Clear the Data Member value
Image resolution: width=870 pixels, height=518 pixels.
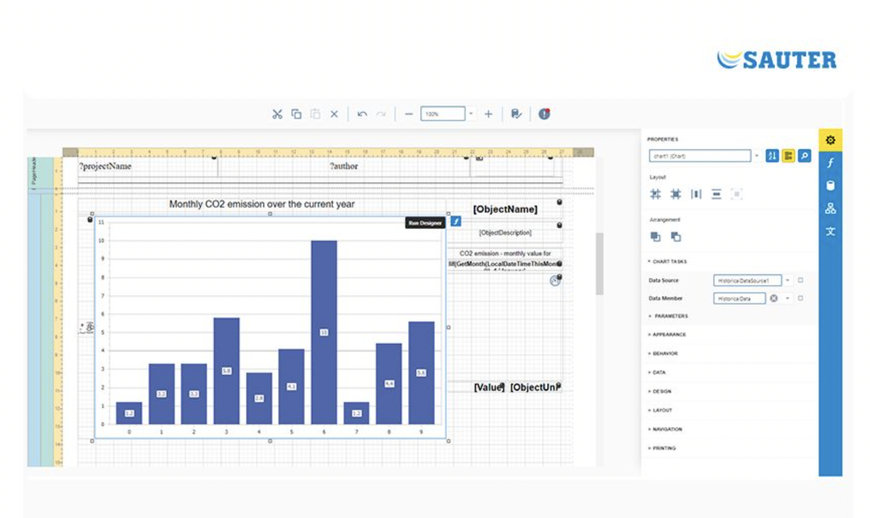[x=773, y=298]
